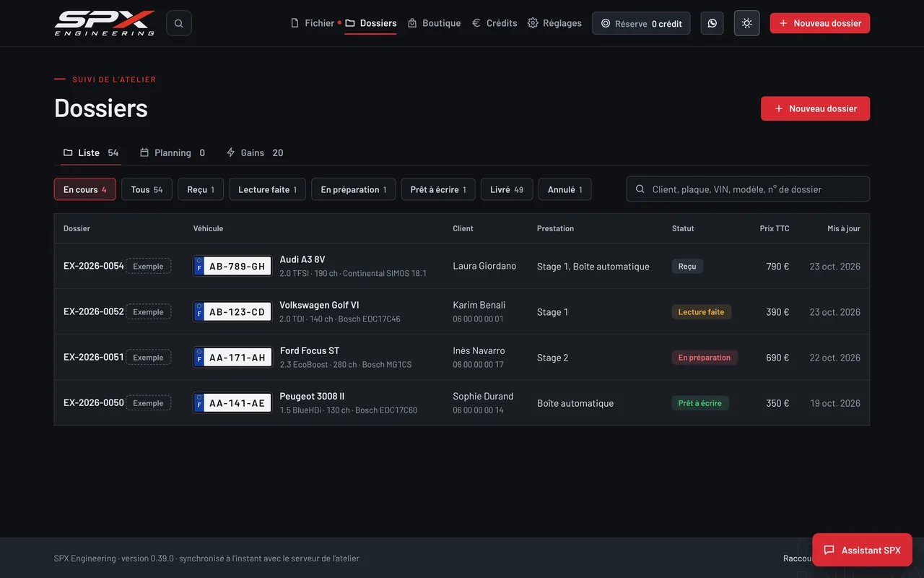924x578 pixels.
Task: Filter by Lecture faite chip
Action: coord(267,189)
